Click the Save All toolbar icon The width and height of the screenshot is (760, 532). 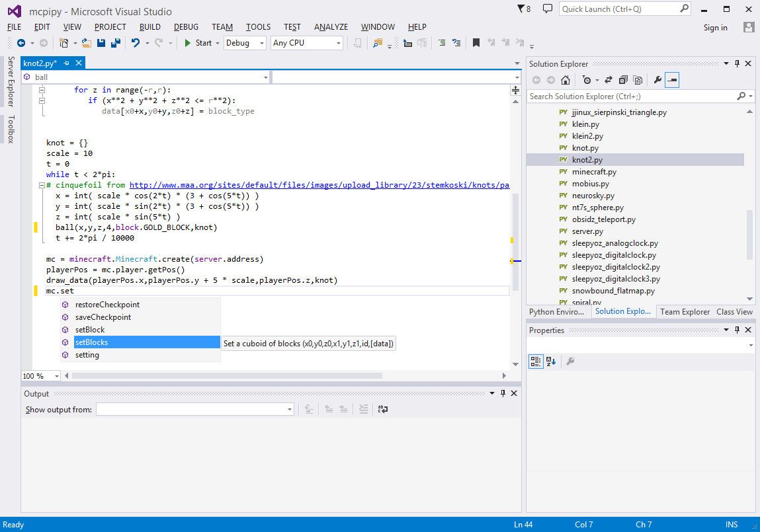pyautogui.click(x=116, y=42)
